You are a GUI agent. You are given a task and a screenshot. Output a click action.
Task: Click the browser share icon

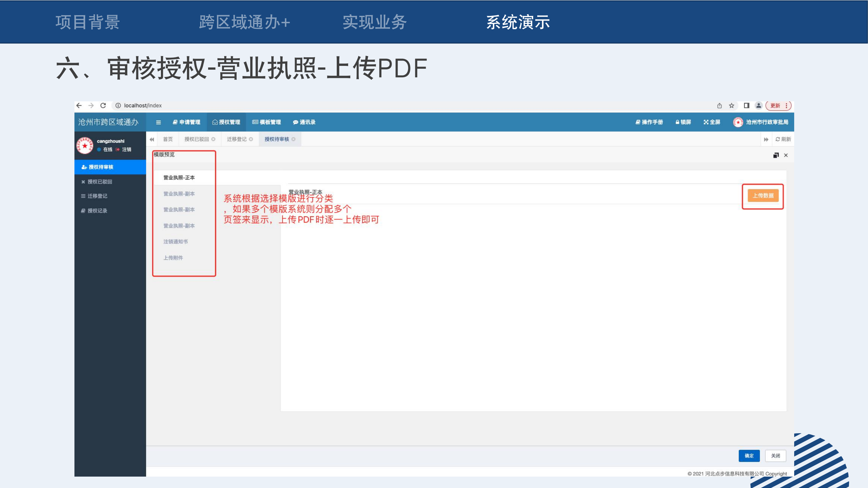tap(719, 106)
